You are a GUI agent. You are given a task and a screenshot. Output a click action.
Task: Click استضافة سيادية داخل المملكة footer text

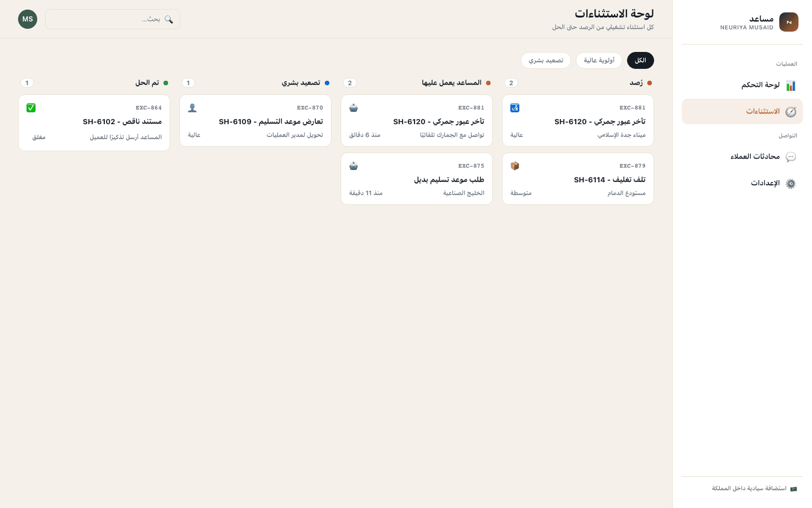(749, 489)
